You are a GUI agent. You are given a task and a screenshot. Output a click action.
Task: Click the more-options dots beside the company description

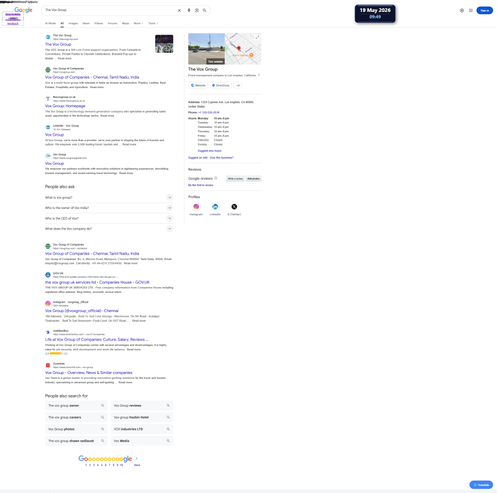(x=259, y=75)
